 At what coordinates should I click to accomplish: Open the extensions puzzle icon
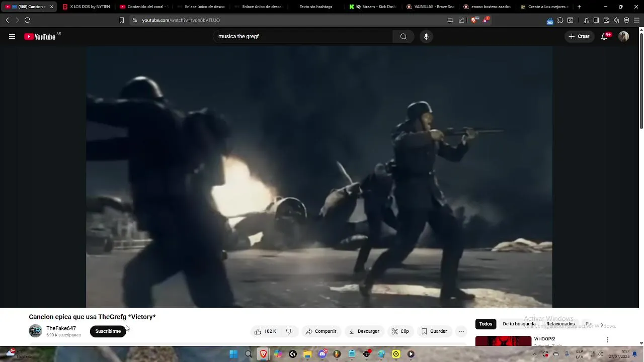click(560, 20)
